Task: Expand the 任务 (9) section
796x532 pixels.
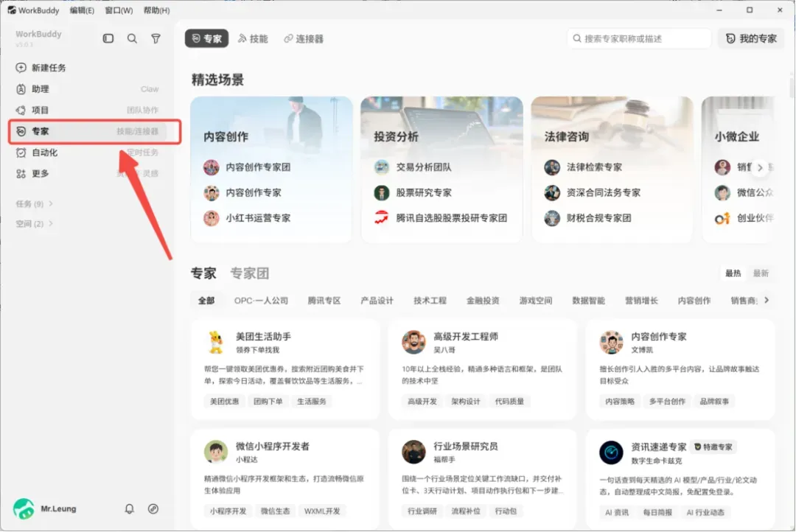Action: coord(34,204)
